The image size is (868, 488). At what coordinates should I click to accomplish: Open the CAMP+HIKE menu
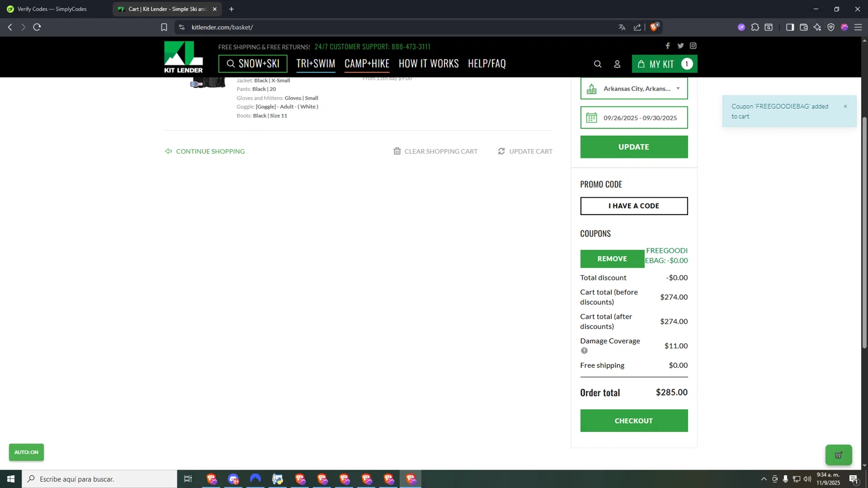click(367, 63)
